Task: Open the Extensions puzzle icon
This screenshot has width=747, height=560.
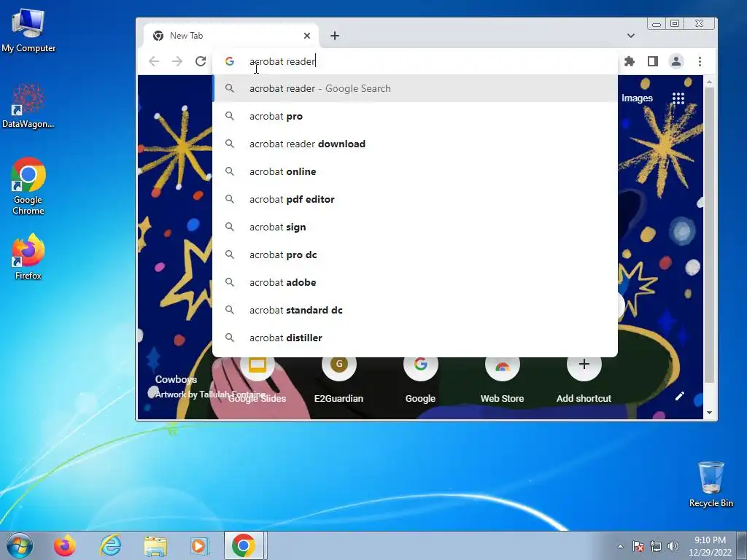Action: (630, 61)
